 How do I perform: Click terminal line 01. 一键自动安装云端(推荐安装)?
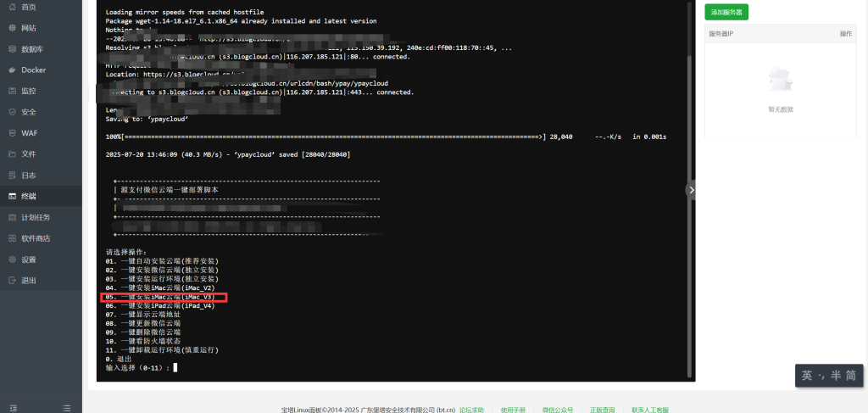point(162,260)
